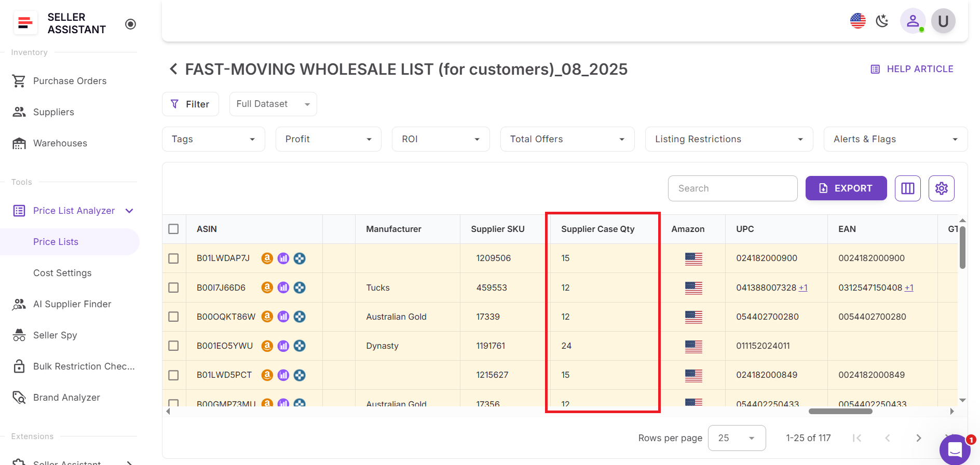Viewport: 980px width, 465px height.
Task: Go to Cost Settings in sidebar
Action: click(x=62, y=273)
